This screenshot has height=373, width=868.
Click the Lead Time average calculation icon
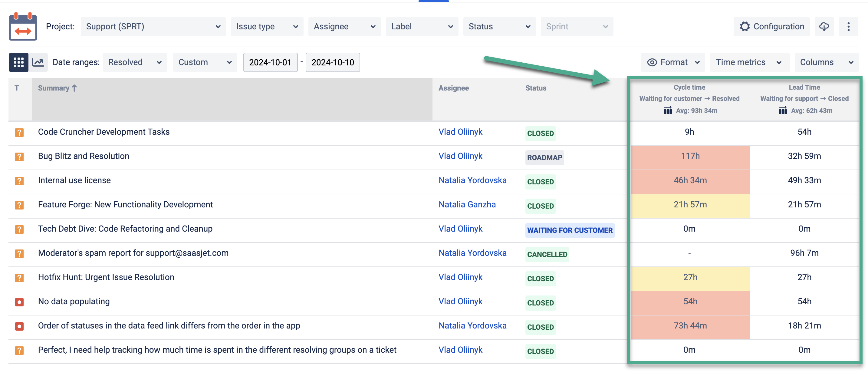pos(782,111)
